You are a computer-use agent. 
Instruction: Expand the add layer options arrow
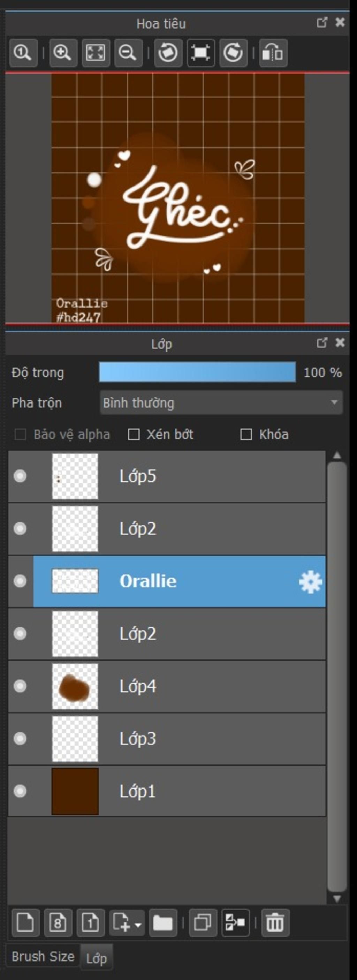[x=138, y=924]
